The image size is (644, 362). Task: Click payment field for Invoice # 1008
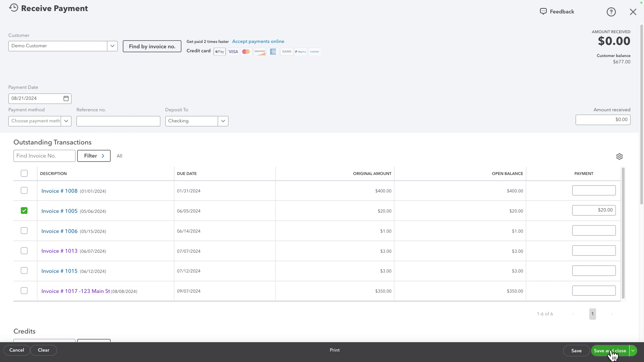click(x=594, y=190)
